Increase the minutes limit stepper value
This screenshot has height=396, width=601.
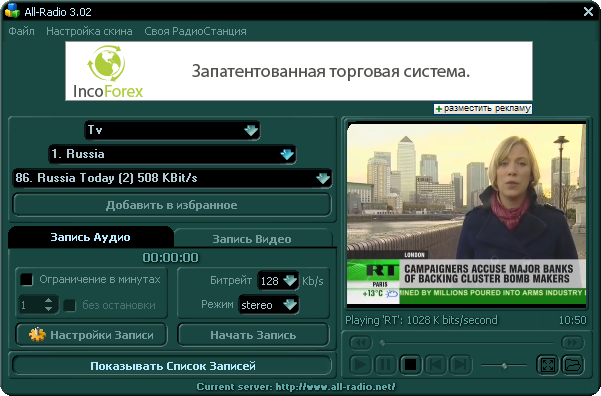pyautogui.click(x=48, y=301)
